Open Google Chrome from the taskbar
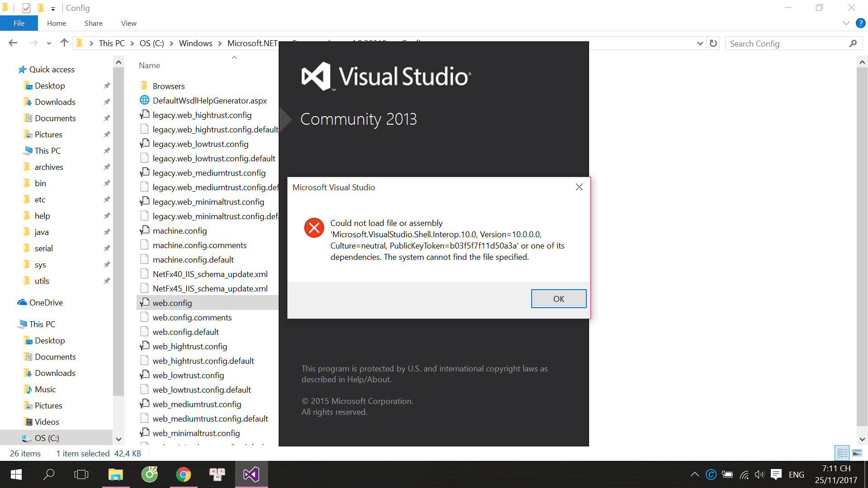The height and width of the screenshot is (488, 868). coord(183,474)
